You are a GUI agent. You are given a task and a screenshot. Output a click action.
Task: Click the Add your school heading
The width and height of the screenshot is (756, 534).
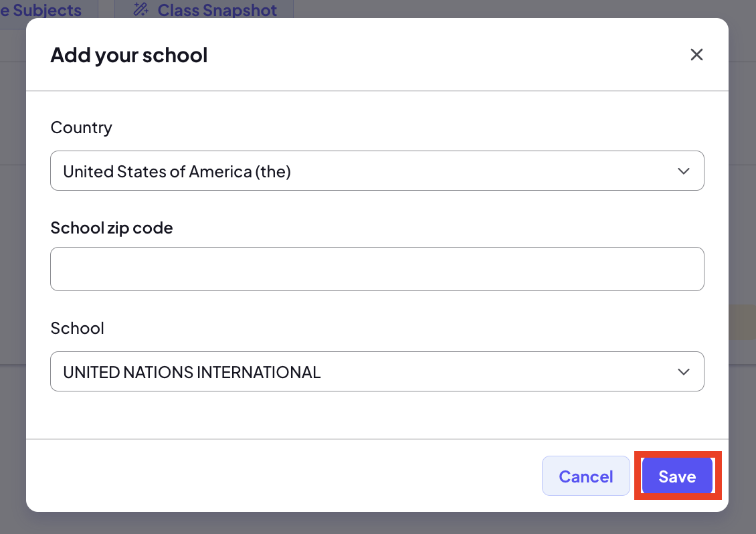128,55
